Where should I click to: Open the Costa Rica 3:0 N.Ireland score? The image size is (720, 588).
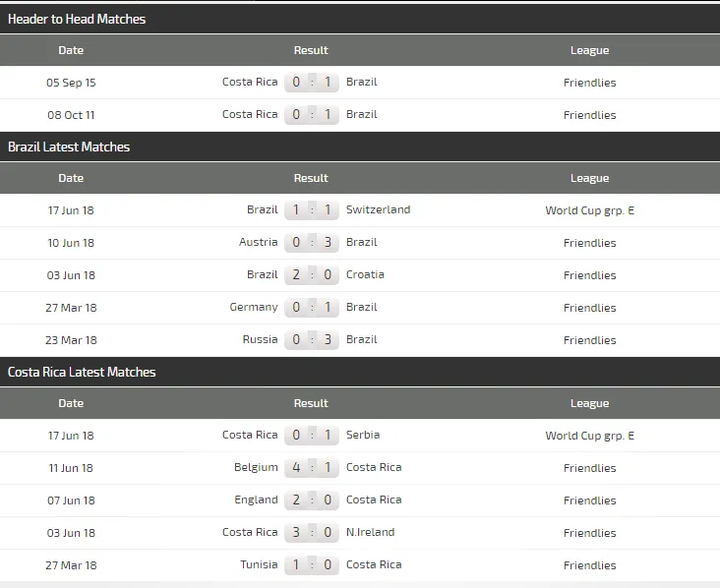click(312, 532)
